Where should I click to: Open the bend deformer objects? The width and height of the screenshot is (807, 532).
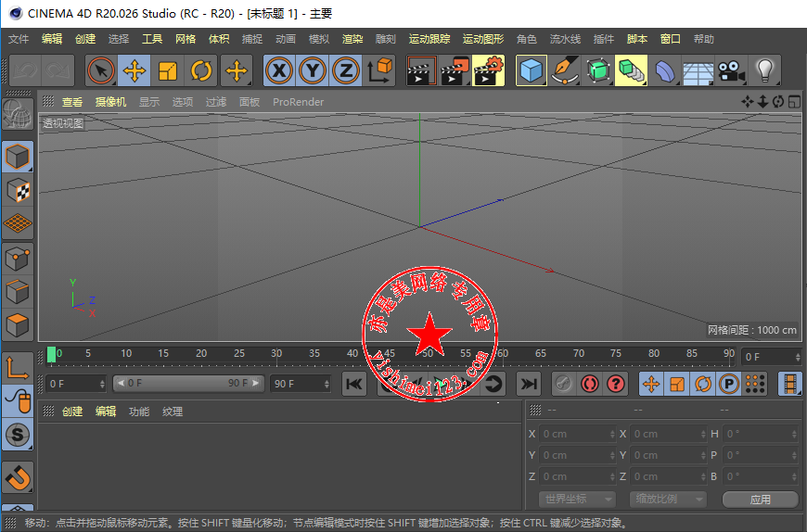(x=665, y=70)
